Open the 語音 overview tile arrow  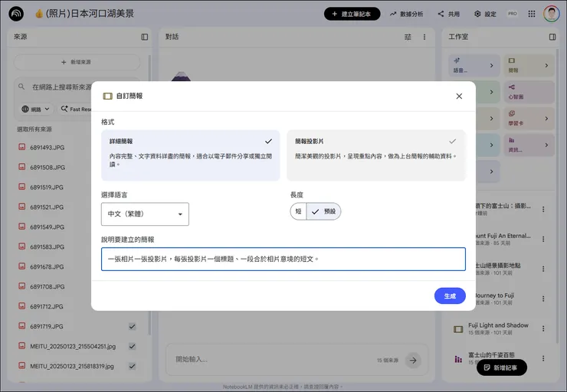tap(491, 65)
